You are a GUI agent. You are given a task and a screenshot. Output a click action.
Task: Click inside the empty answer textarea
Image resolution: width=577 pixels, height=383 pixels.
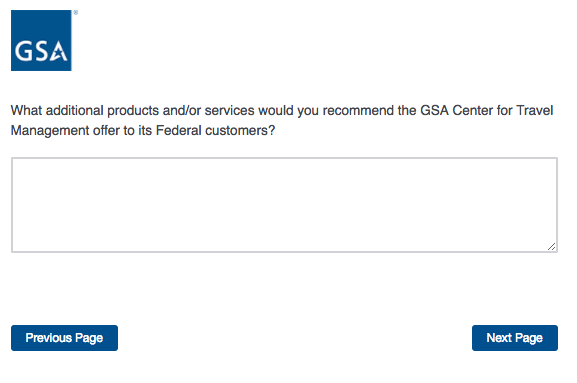284,205
